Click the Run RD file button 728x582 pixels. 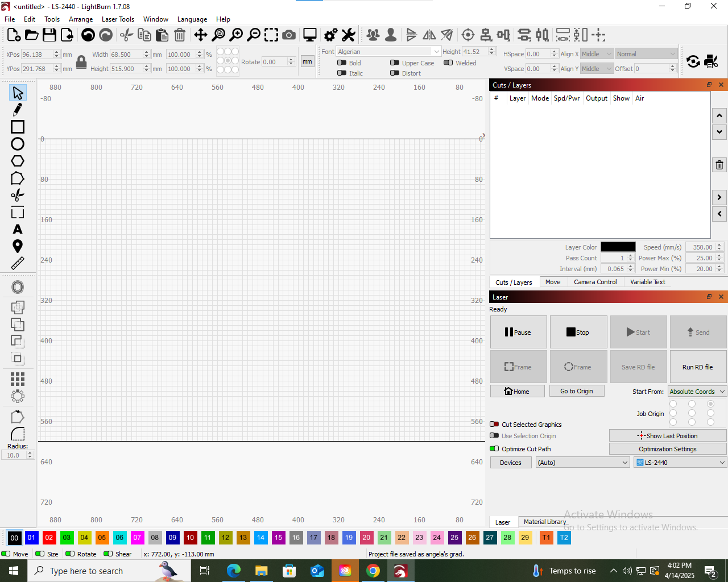pos(698,367)
